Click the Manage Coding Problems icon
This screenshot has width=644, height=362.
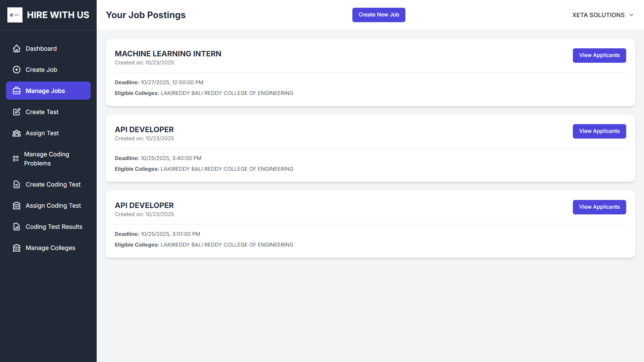pyautogui.click(x=15, y=159)
